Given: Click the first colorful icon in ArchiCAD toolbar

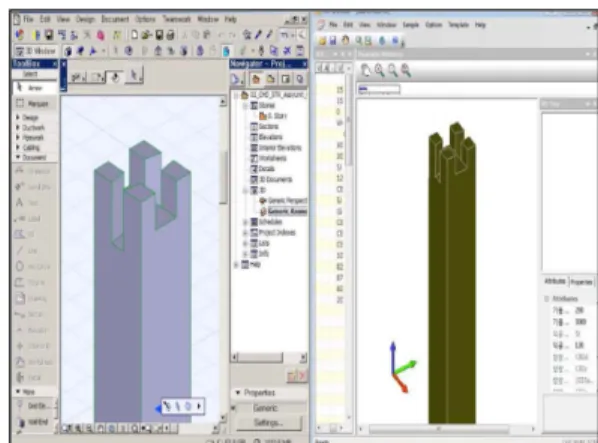Looking at the screenshot, I should (20, 35).
